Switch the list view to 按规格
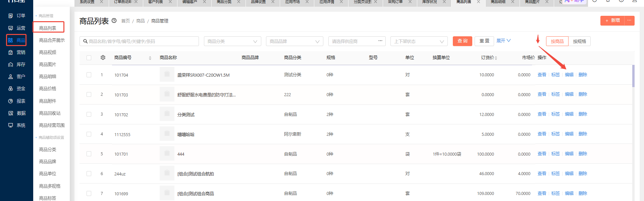644x201 pixels. [x=579, y=41]
